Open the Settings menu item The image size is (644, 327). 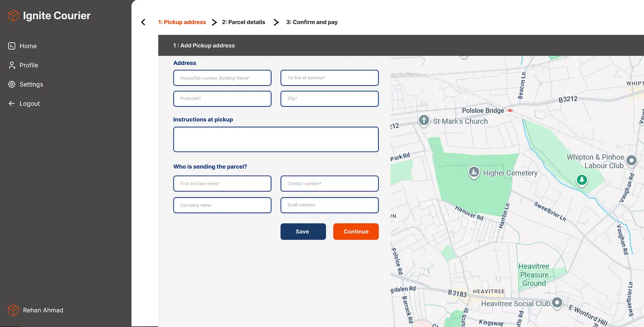[25, 84]
